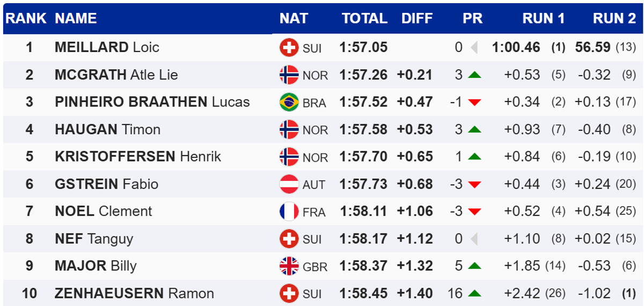Click gray no-change arrow in Meillard row
Screen dimensions: 644x306
[474, 48]
